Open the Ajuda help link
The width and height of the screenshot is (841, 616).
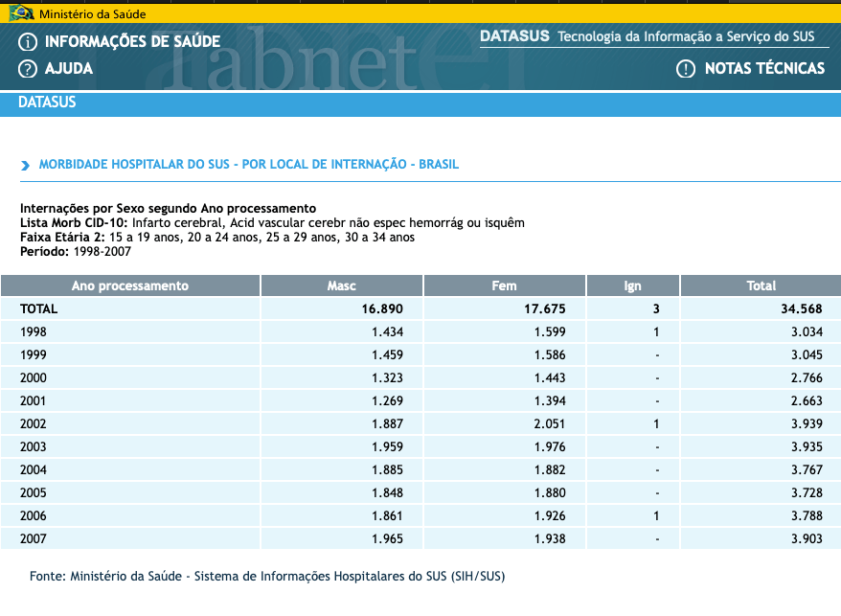pyautogui.click(x=69, y=69)
